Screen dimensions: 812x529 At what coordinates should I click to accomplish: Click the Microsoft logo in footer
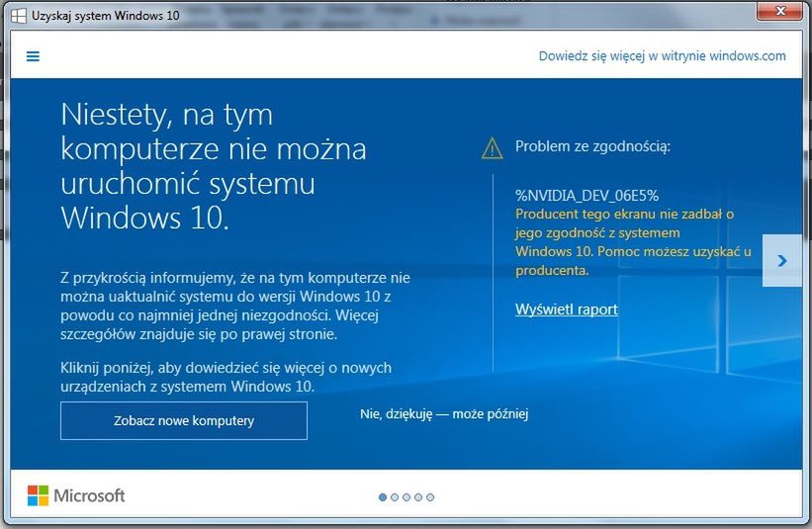[76, 495]
